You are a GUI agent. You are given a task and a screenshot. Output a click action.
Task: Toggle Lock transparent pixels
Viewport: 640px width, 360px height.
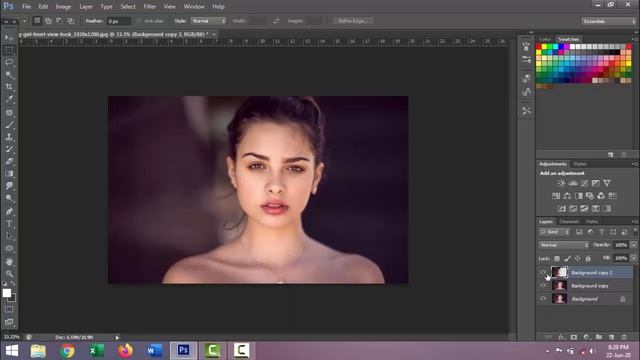pyautogui.click(x=557, y=258)
